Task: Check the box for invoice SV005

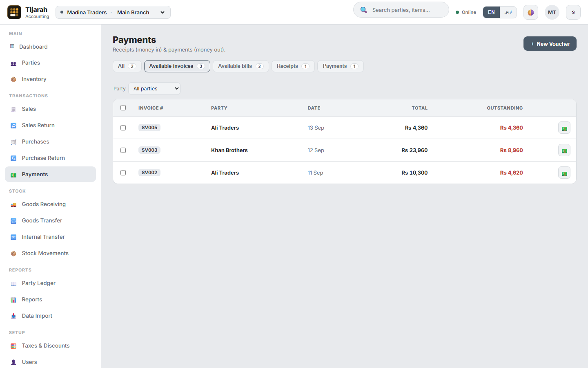Action: [x=123, y=128]
